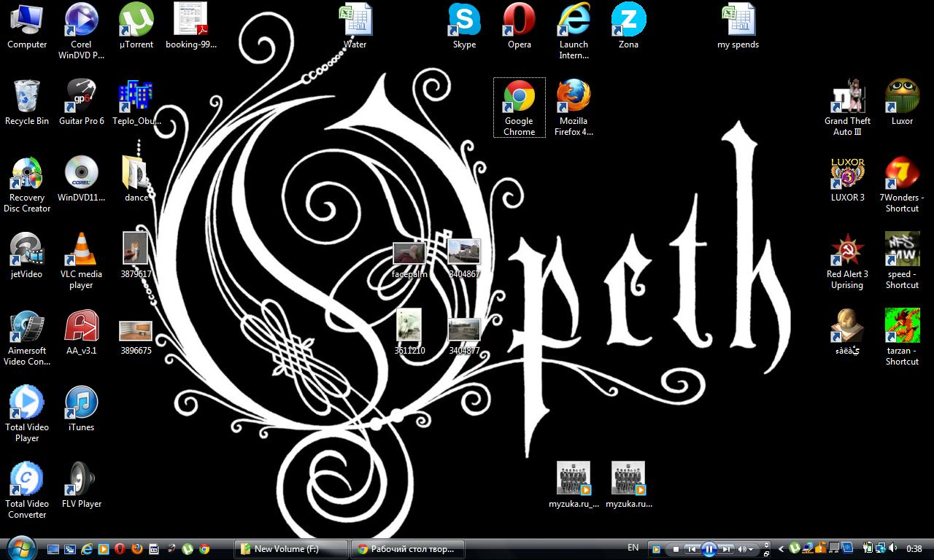Click the VLC media player shortcut
Screen dimensions: 934x560
[81, 261]
